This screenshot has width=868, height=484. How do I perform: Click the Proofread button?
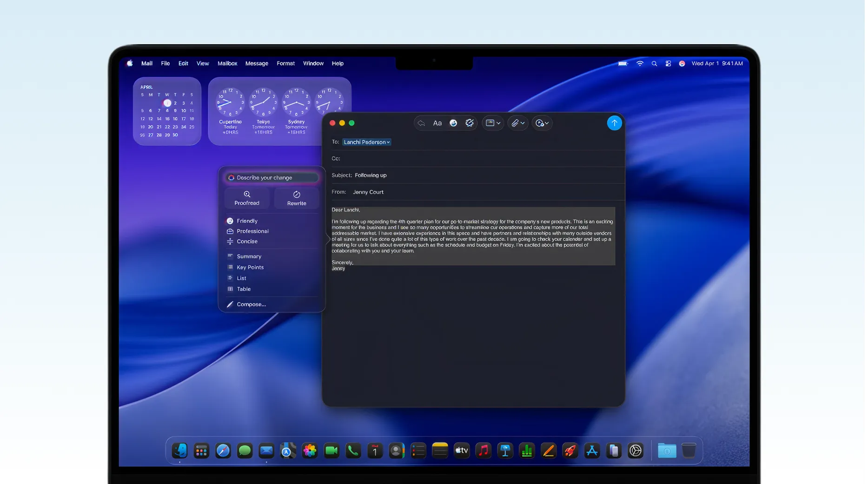(247, 198)
